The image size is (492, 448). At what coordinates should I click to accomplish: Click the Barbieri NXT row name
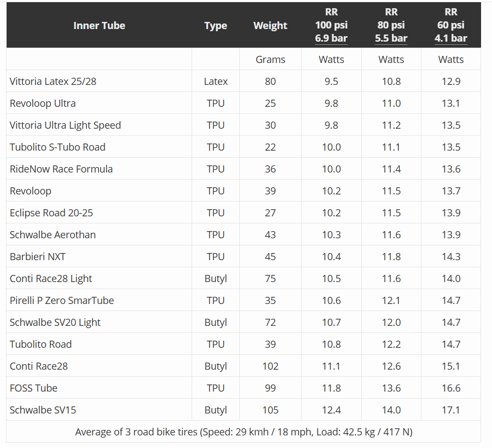pyautogui.click(x=38, y=257)
